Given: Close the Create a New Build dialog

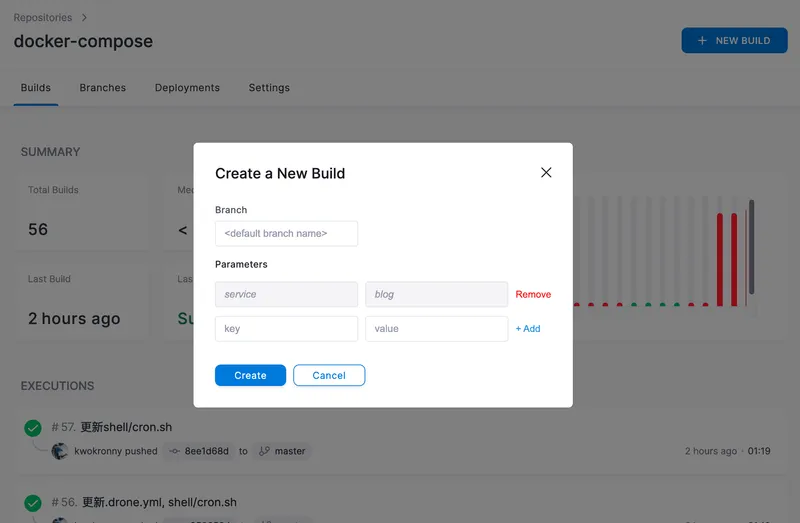Looking at the screenshot, I should coord(546,173).
